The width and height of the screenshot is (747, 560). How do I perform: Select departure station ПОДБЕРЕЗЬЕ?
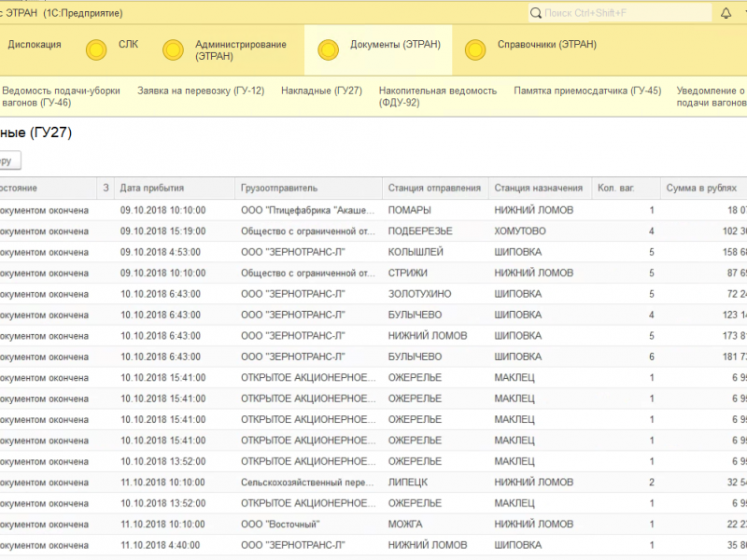point(420,231)
